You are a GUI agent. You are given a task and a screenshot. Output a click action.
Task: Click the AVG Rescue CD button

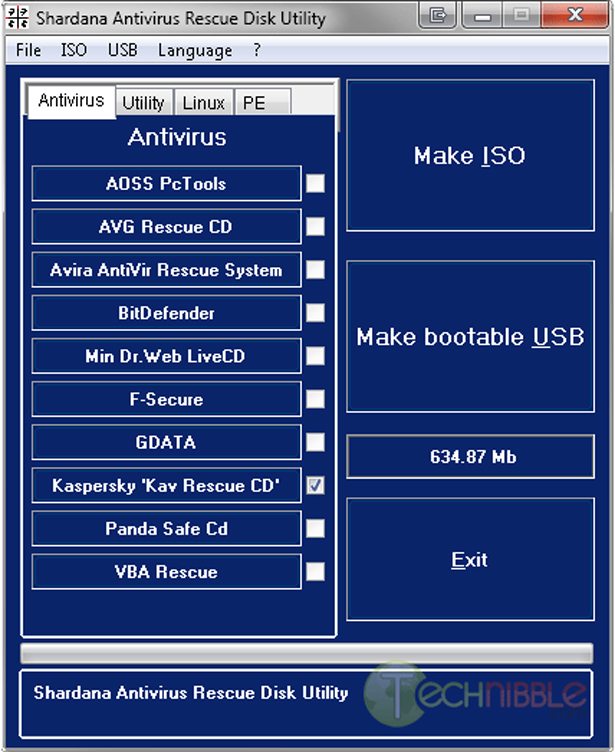[166, 226]
